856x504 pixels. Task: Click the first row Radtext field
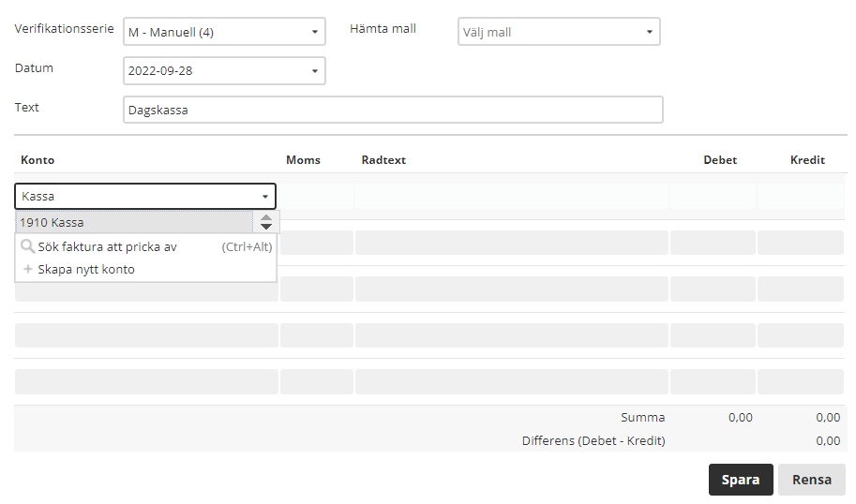pyautogui.click(x=512, y=197)
